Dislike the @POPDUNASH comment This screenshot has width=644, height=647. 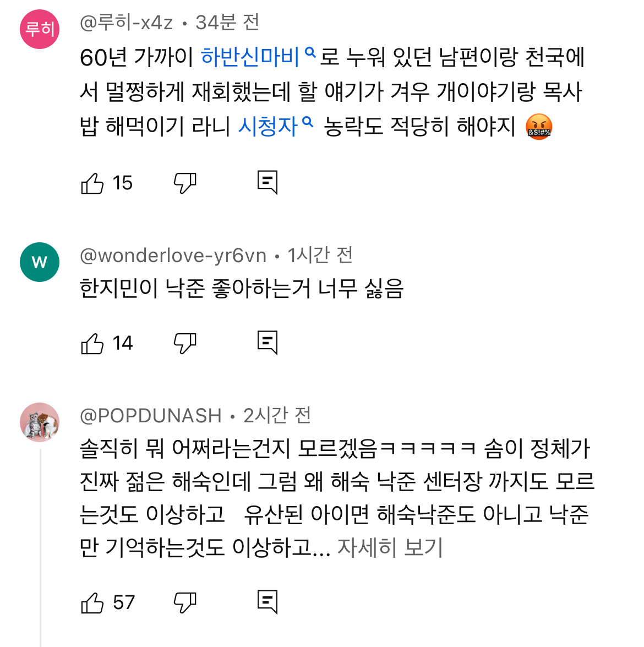pyautogui.click(x=185, y=602)
